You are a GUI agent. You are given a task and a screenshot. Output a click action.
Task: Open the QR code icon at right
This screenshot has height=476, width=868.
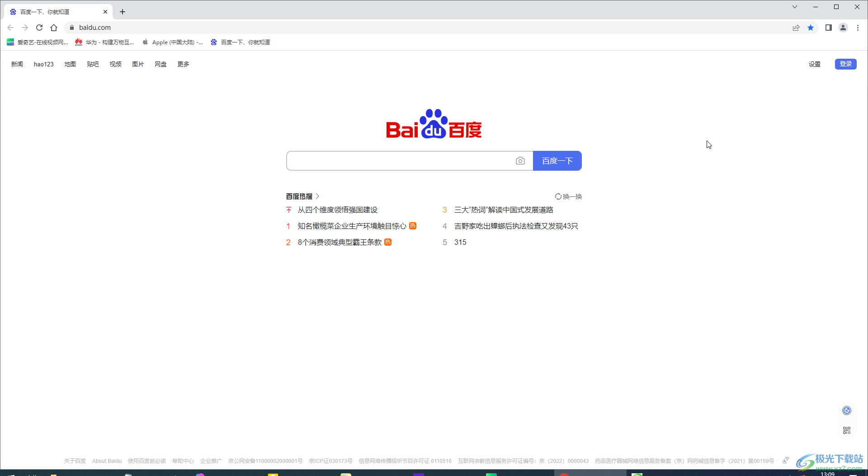pyautogui.click(x=847, y=430)
